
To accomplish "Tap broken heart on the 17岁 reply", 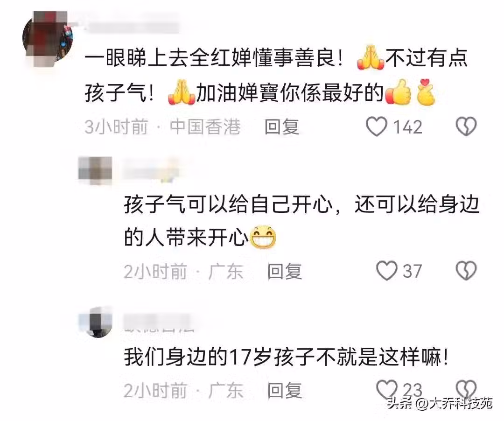I will pyautogui.click(x=466, y=389).
